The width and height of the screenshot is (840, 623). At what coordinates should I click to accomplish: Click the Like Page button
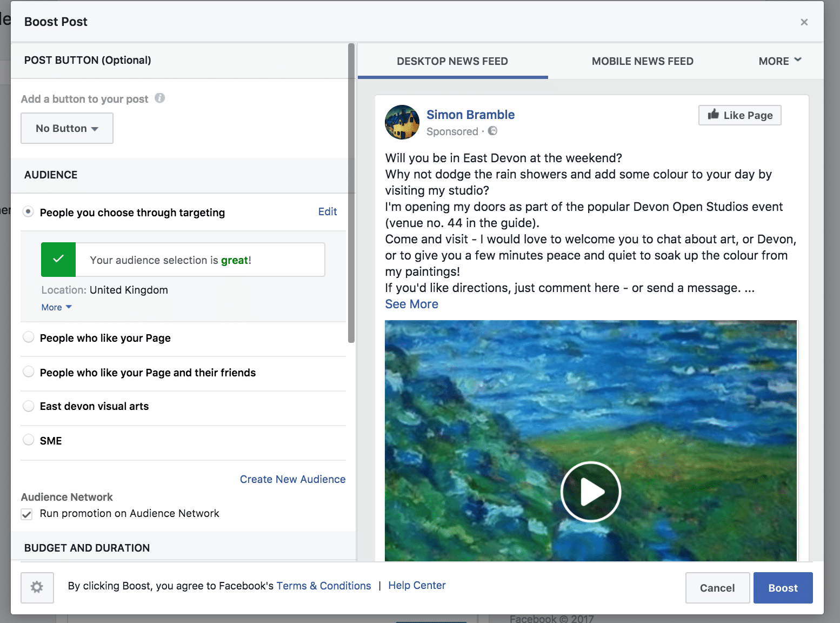coord(739,115)
